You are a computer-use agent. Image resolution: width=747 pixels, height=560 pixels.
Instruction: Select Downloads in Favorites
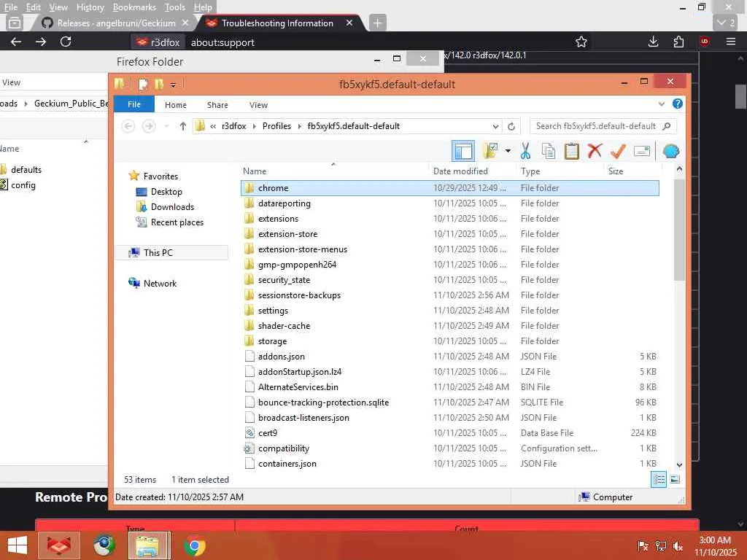(x=172, y=206)
